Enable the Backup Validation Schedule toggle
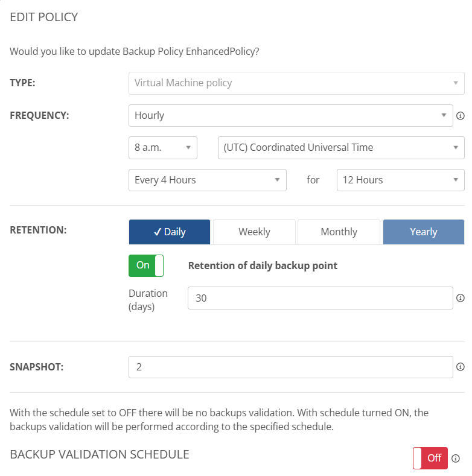The image size is (472, 476). [x=430, y=458]
